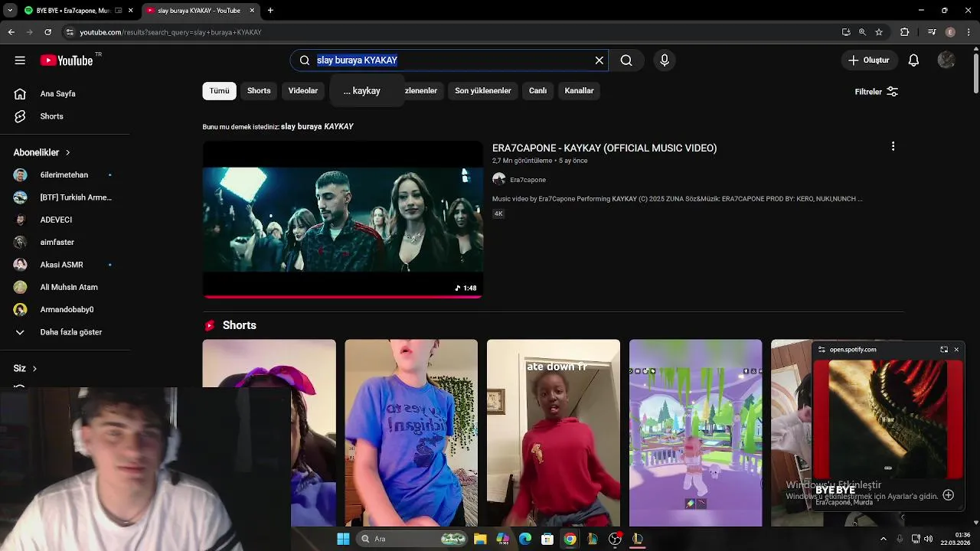Open the Chrome profile avatar in the toolbar
This screenshot has height=551, width=980.
click(950, 32)
